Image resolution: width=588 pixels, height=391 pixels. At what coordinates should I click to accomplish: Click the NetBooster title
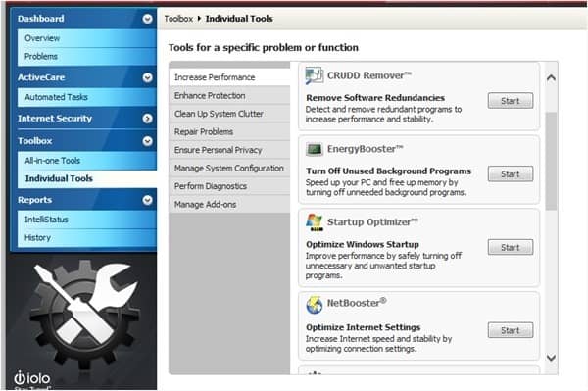tap(357, 302)
